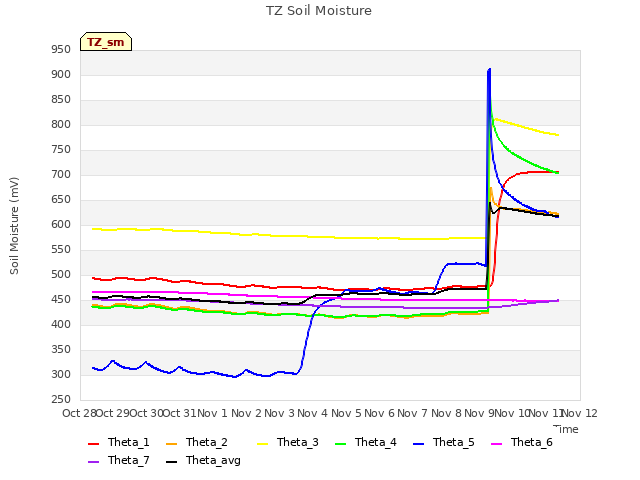Click the Nov 2 x-axis date label
640x480 pixels.
(x=246, y=413)
